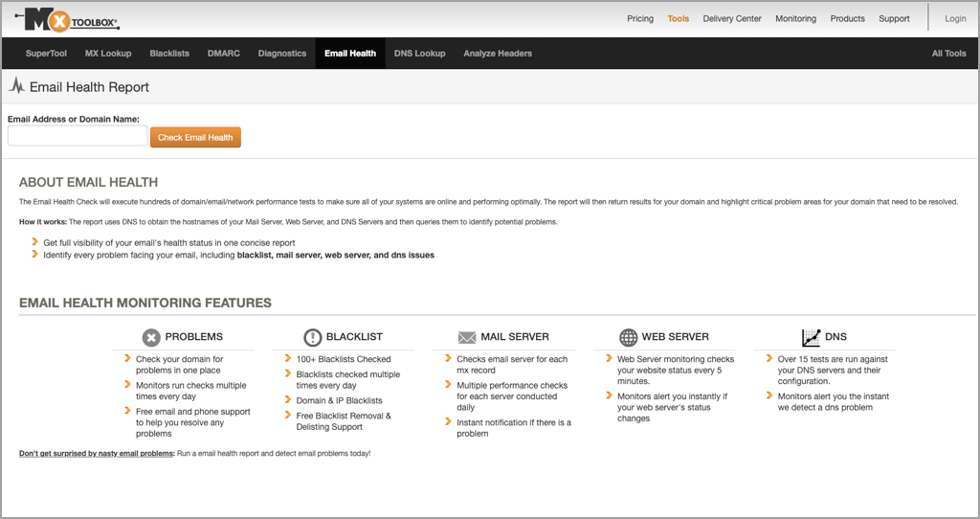Click the Problems X circle icon

[x=151, y=337]
